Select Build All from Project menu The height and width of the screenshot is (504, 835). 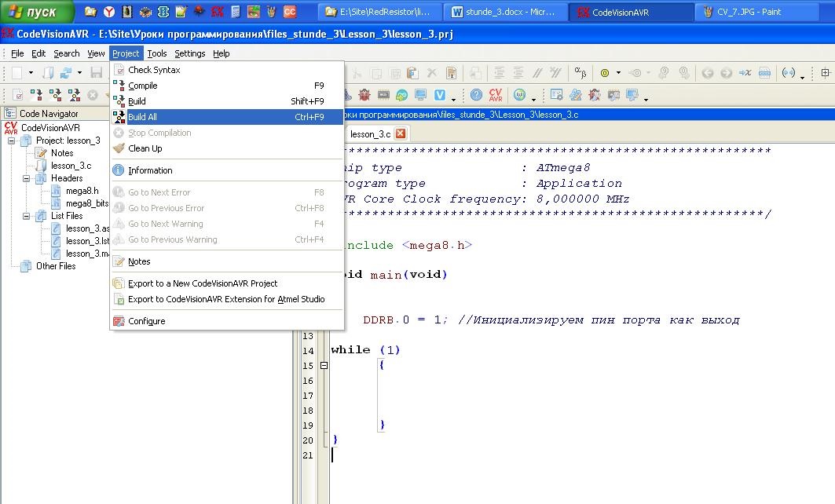click(x=142, y=117)
